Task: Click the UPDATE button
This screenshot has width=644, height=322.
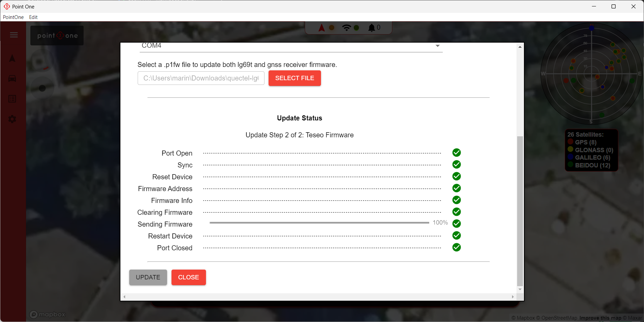Action: pos(148,277)
